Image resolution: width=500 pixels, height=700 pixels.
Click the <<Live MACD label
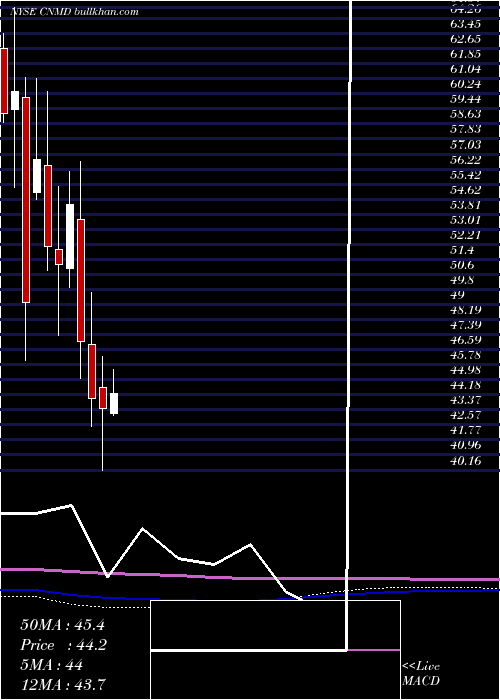(x=421, y=674)
